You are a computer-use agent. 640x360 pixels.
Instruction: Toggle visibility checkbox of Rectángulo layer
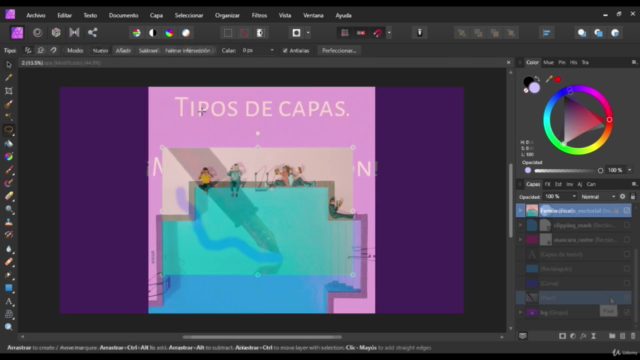[627, 269]
